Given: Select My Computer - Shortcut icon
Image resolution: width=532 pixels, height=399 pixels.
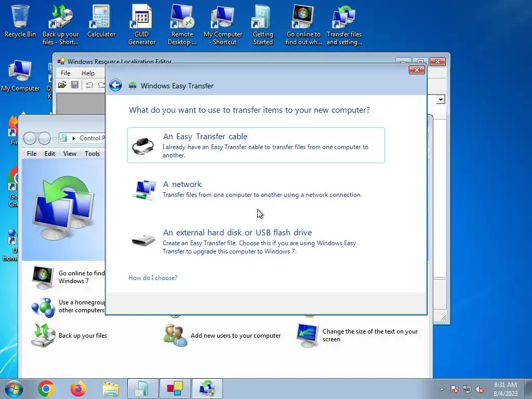Looking at the screenshot, I should (x=223, y=24).
